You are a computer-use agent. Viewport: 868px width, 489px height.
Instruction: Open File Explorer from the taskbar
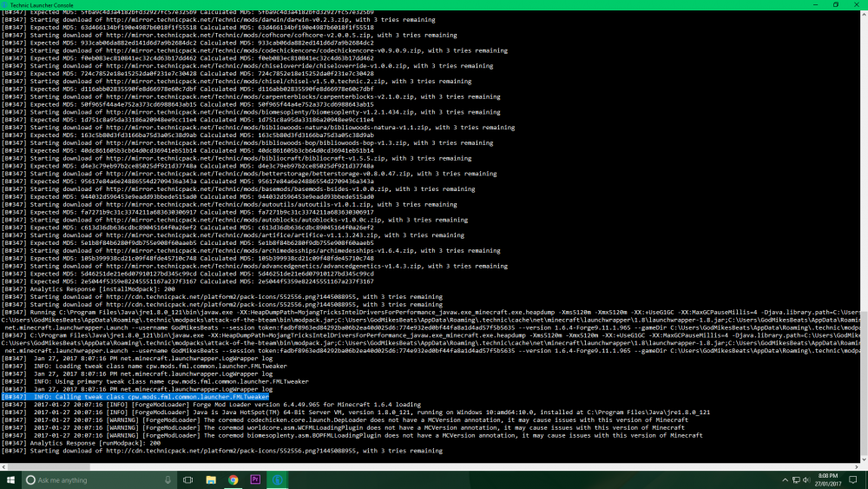pos(211,480)
